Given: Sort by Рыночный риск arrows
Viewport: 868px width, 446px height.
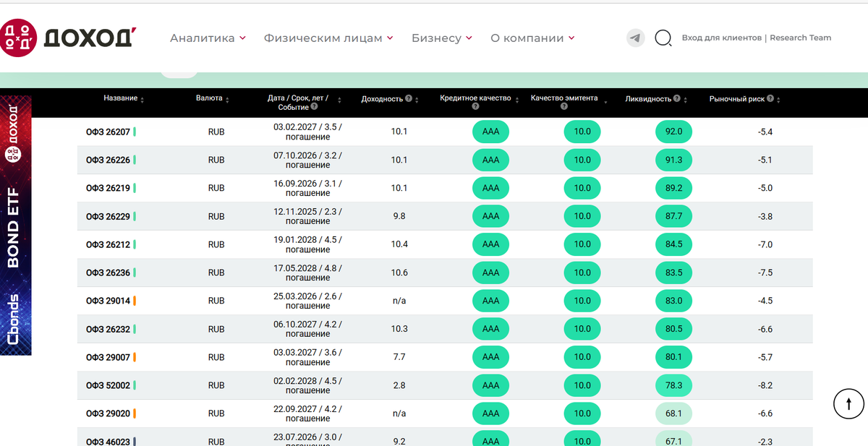Looking at the screenshot, I should coord(778,99).
